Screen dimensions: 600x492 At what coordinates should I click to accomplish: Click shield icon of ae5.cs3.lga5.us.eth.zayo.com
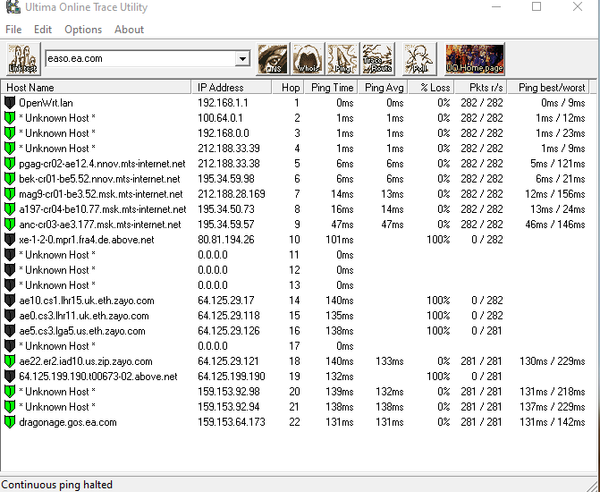(x=10, y=331)
